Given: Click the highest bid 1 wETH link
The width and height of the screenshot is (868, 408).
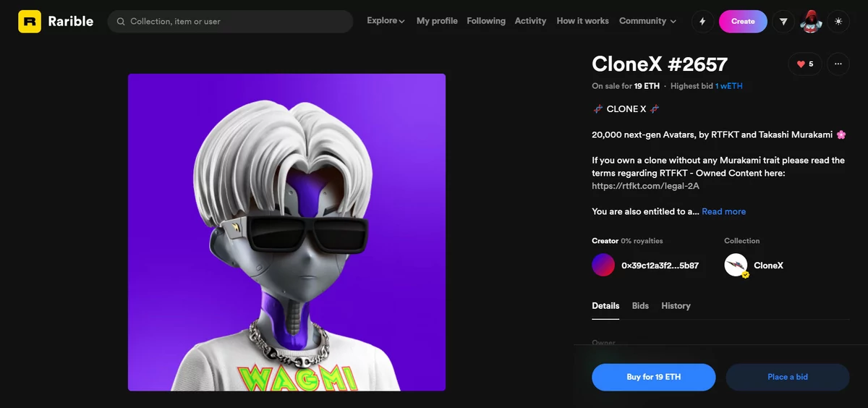Looking at the screenshot, I should [x=729, y=86].
